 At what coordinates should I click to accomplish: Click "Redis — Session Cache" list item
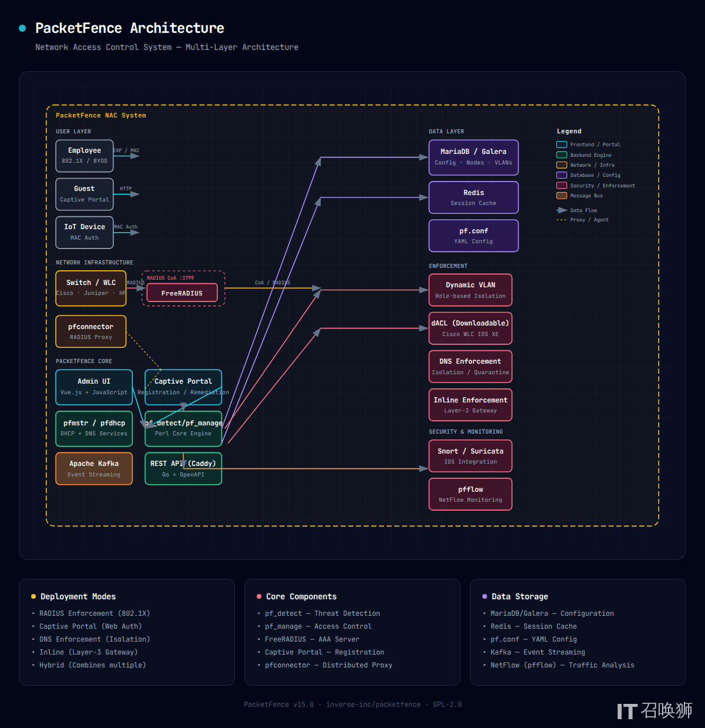pos(533,626)
